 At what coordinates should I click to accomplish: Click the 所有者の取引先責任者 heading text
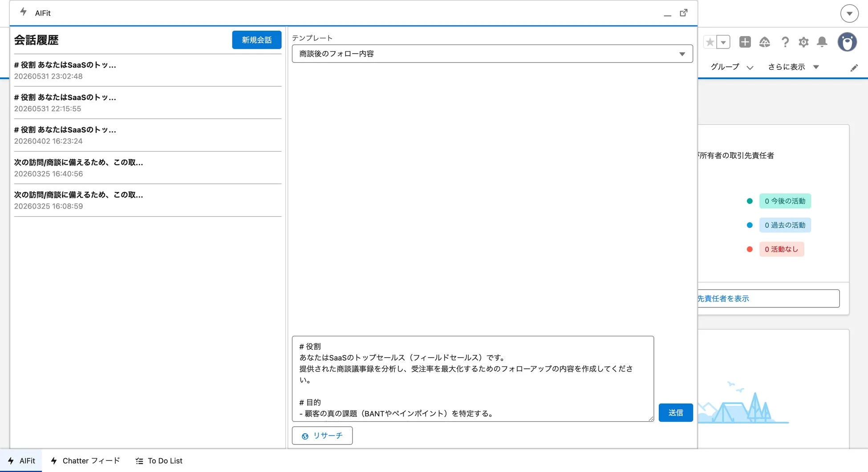pos(736,155)
